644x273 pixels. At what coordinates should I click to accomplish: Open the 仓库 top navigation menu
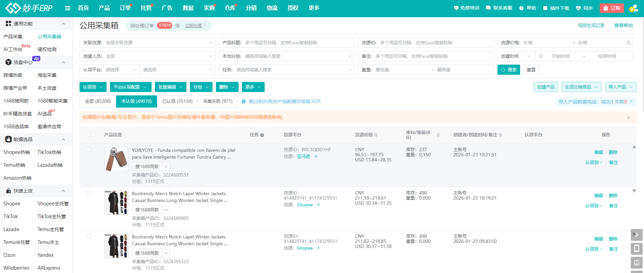coord(230,8)
